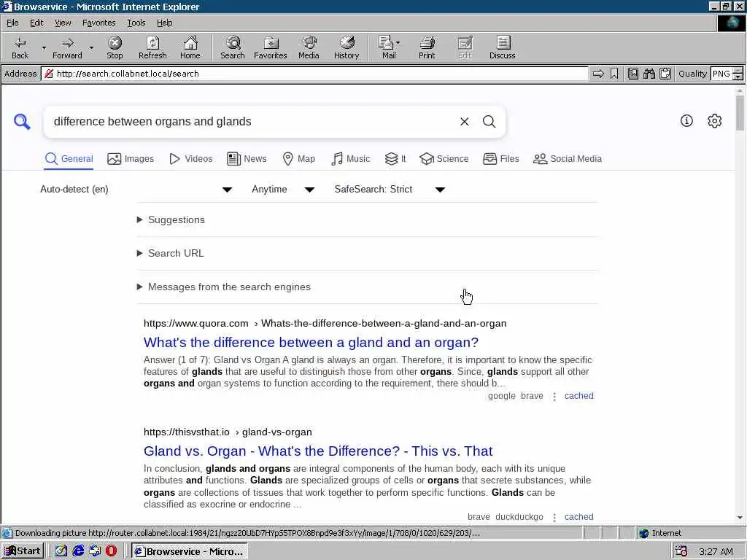Click the quora.com result URL
This screenshot has height=560, width=747.
[325, 323]
